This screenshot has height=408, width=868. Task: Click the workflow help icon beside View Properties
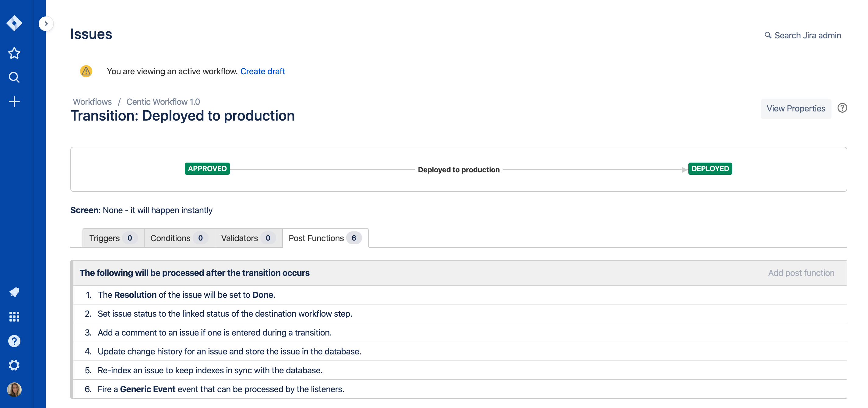point(842,108)
